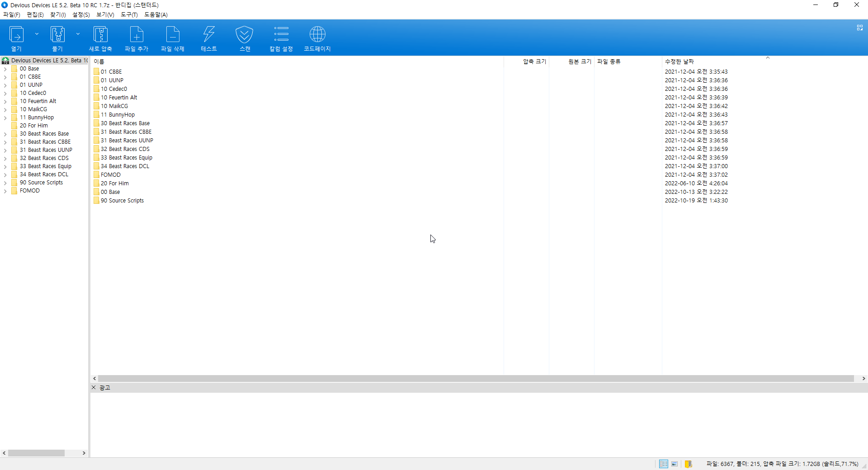Open the 파일(F) menu

coord(11,14)
